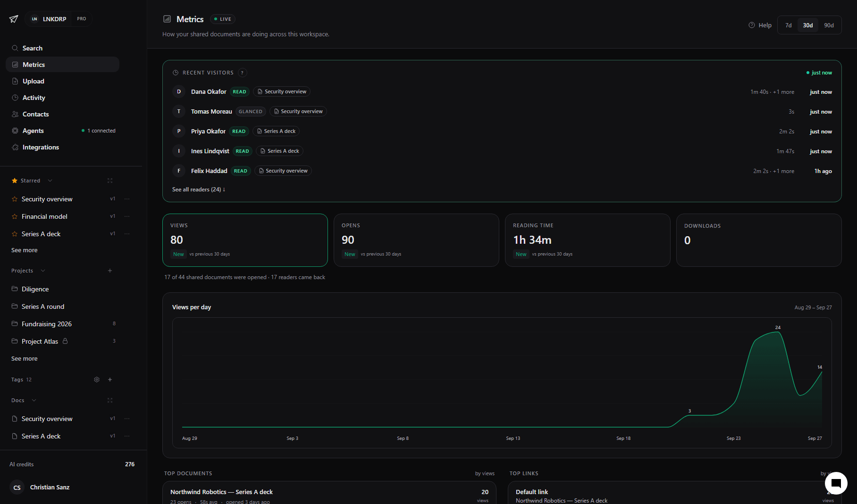Click the Help link
Image resolution: width=857 pixels, height=504 pixels.
[760, 25]
